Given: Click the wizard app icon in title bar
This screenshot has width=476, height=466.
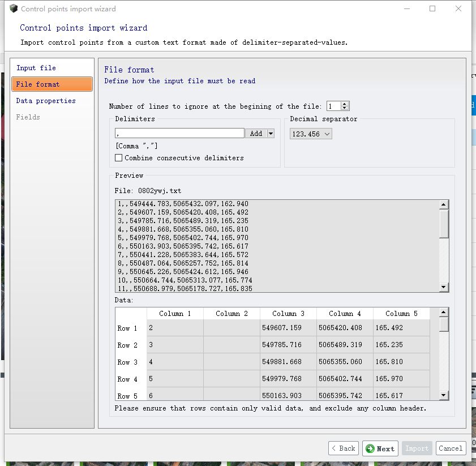Looking at the screenshot, I should [x=14, y=8].
